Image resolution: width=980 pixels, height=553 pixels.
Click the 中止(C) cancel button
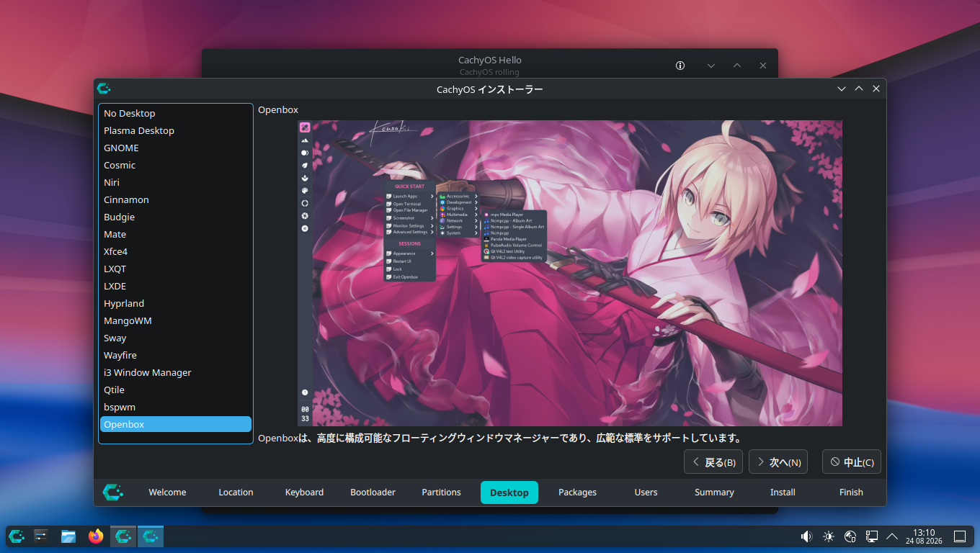(x=852, y=462)
